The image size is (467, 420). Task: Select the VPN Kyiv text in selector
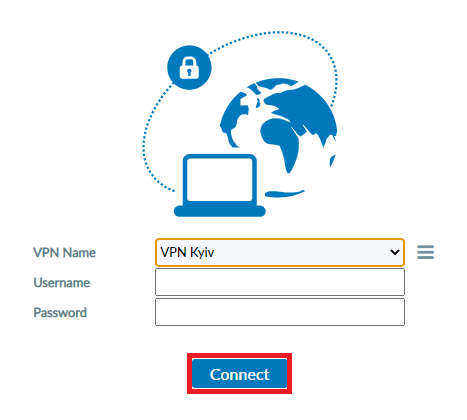pos(187,252)
